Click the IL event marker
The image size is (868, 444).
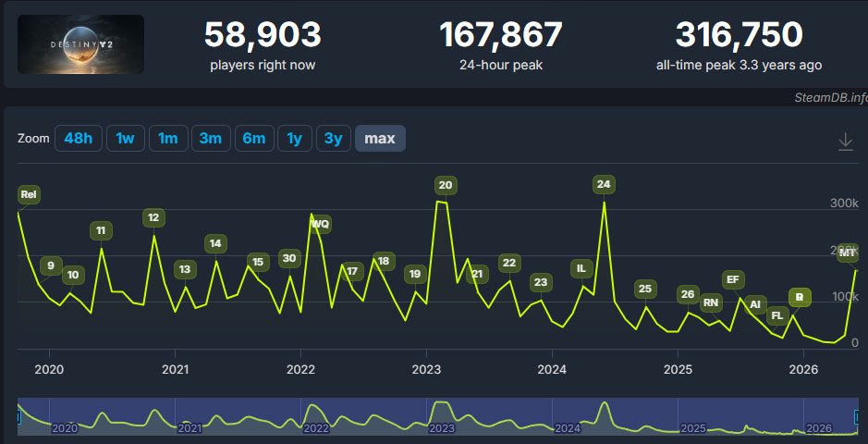click(581, 268)
